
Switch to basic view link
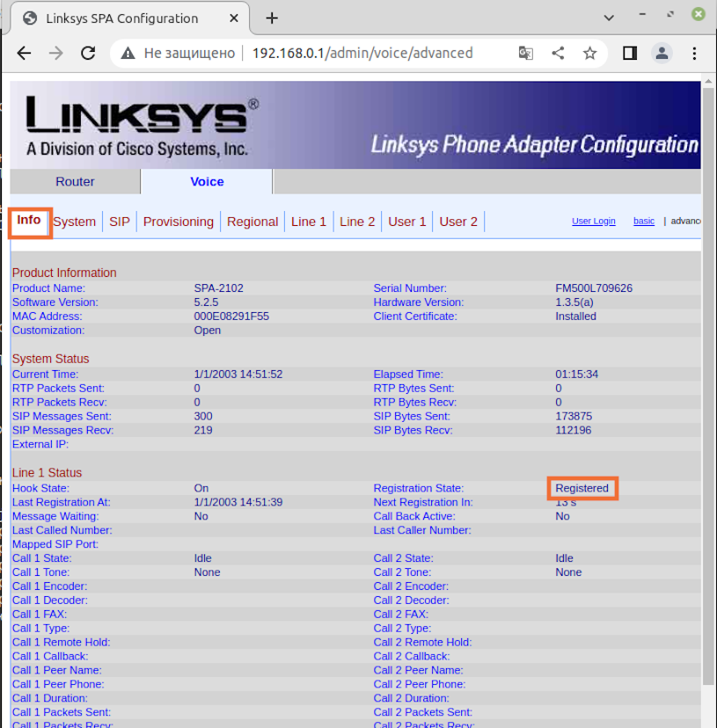point(644,221)
